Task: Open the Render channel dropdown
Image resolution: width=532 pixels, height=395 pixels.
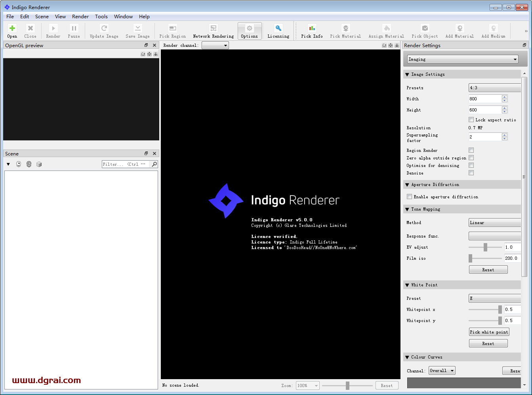Action: pos(215,45)
